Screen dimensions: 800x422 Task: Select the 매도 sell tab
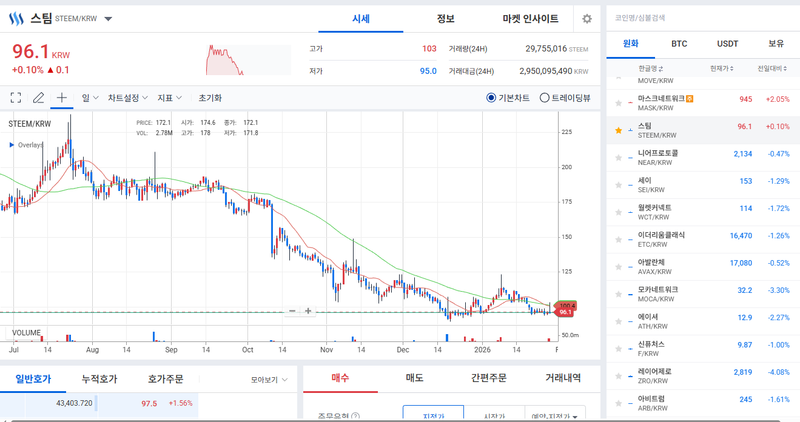[x=413, y=378]
